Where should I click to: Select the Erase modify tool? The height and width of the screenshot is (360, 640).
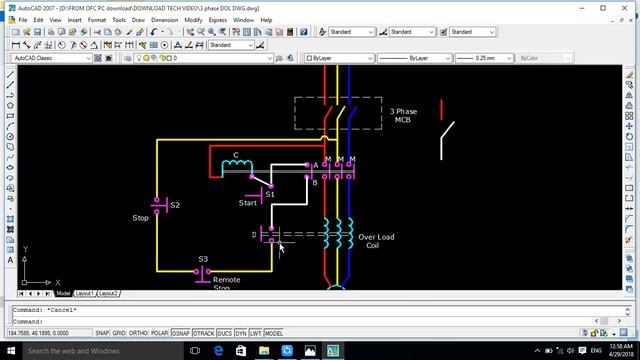tap(629, 74)
